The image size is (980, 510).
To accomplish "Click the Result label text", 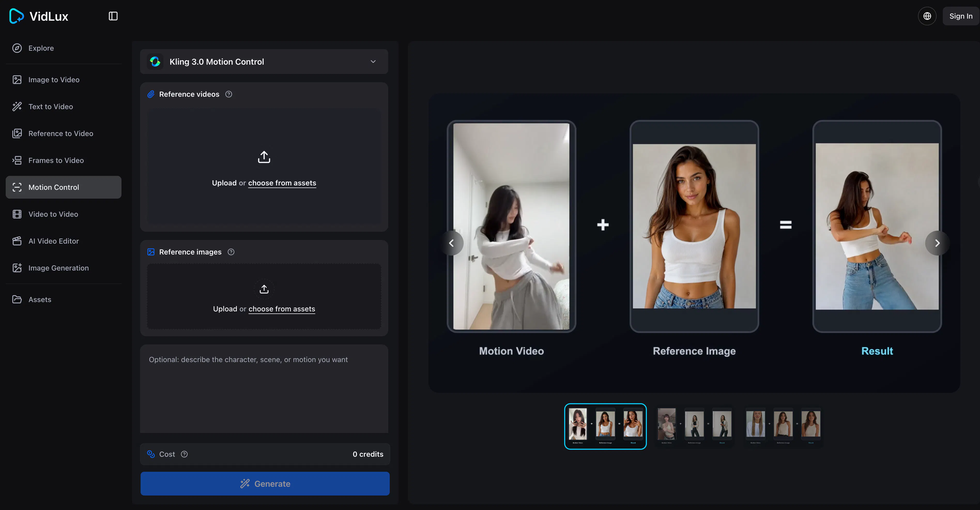I will (877, 351).
